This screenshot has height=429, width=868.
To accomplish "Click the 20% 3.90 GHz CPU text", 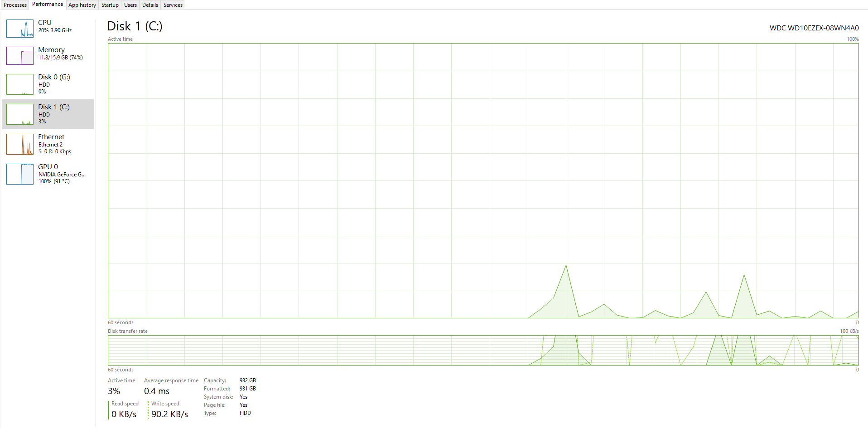I will (x=55, y=30).
